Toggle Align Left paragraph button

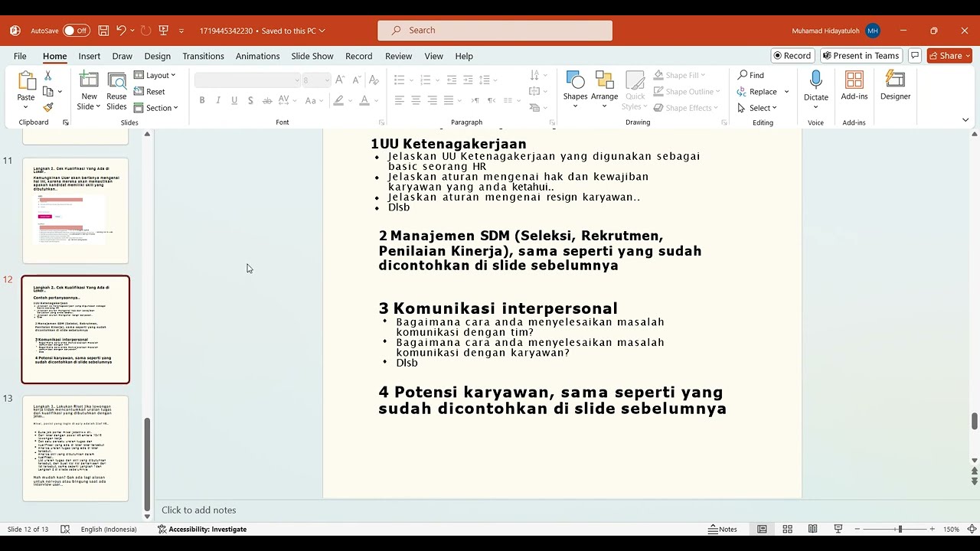tap(399, 100)
